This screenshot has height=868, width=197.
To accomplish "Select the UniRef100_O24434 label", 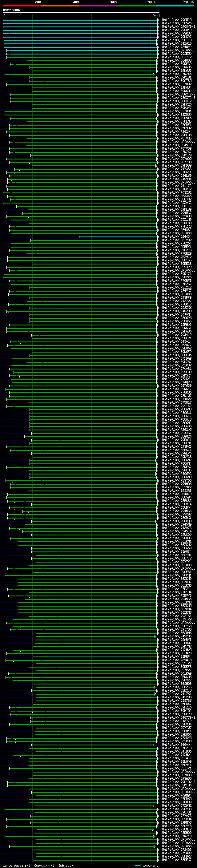I will (177, 236).
